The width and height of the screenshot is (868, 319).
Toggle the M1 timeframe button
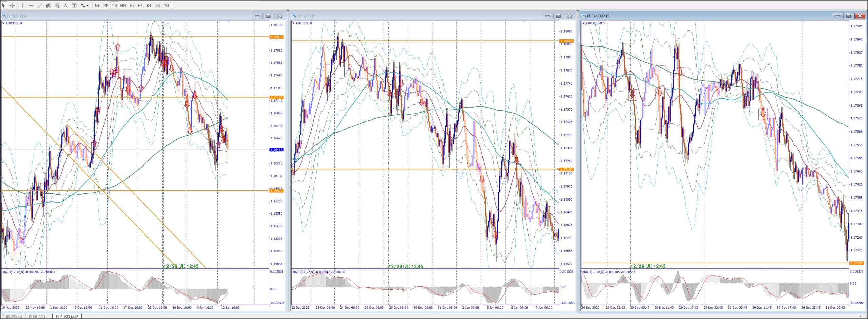tap(97, 5)
